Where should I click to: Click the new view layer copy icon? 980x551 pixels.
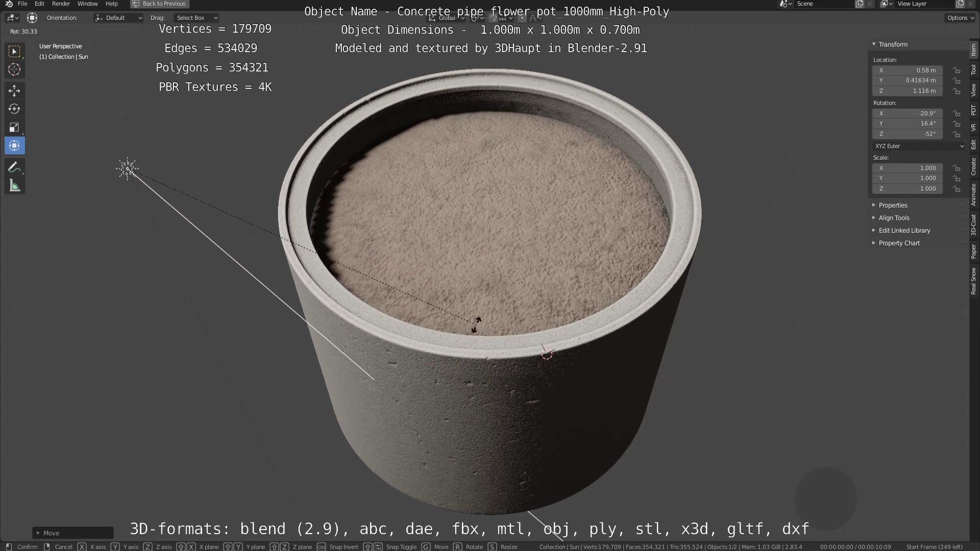[x=960, y=4]
